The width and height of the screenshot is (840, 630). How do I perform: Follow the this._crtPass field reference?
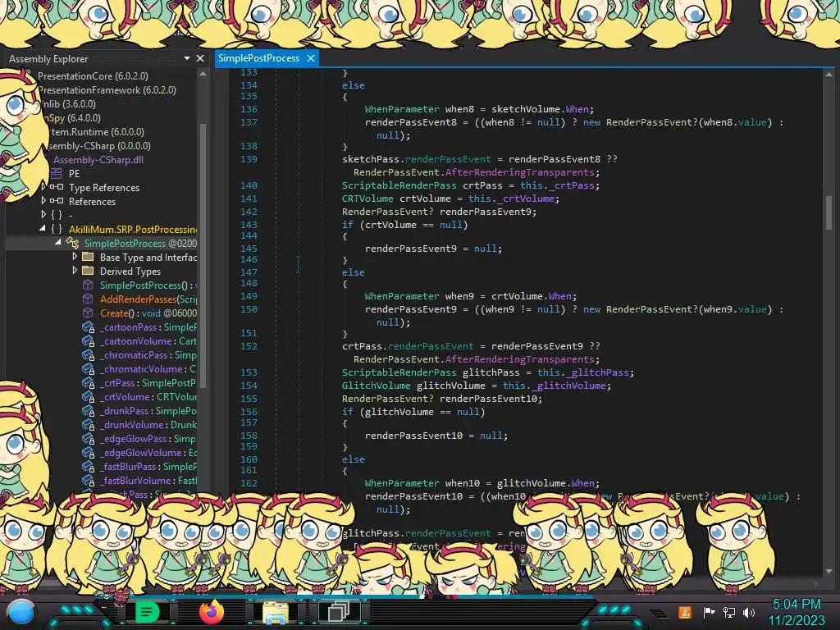[x=557, y=185]
